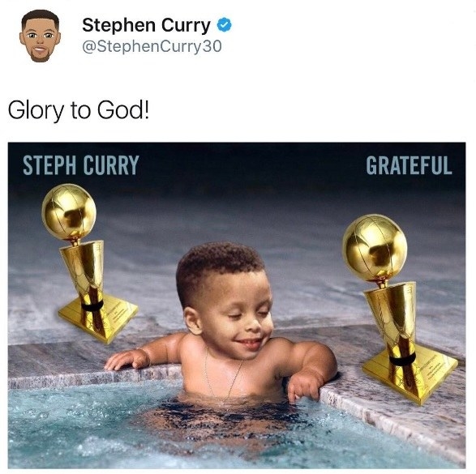Viewport: 476px width, 474px height.
Task: Open the Stephen Curry display name link
Action: [146, 25]
